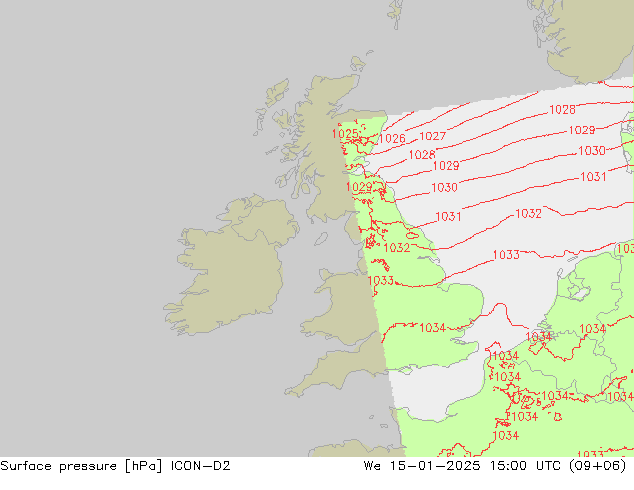634x490 pixels.
Task: Click the '15:00 UTC' time text
Action: point(525,466)
